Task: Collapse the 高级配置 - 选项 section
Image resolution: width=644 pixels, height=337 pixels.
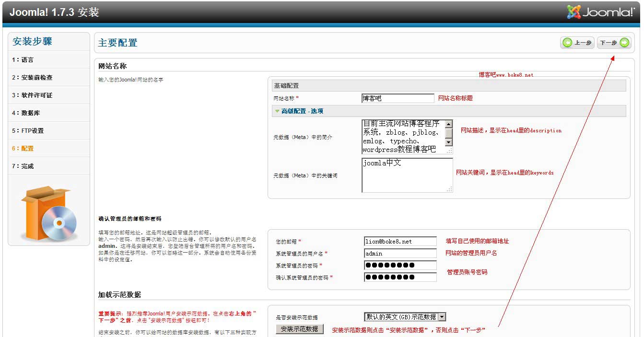Action: (449, 111)
